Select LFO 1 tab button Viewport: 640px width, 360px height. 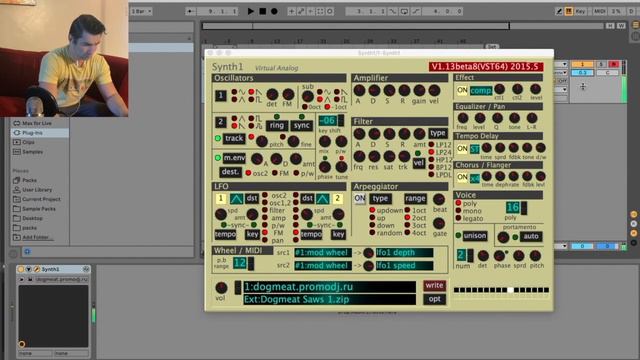221,198
